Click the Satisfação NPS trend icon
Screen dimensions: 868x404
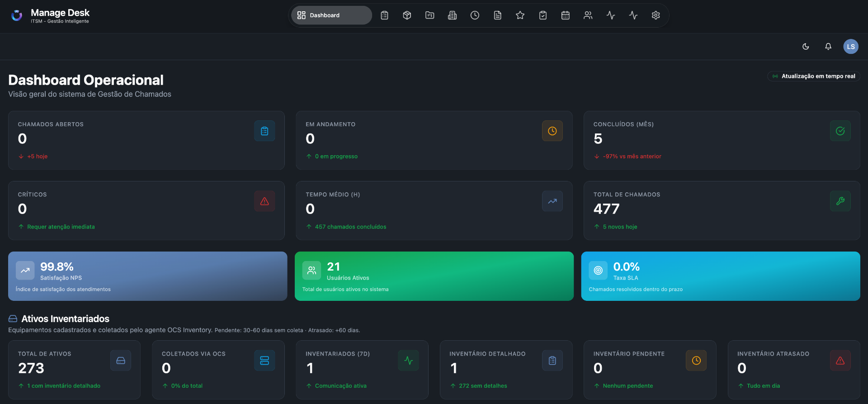pyautogui.click(x=25, y=271)
